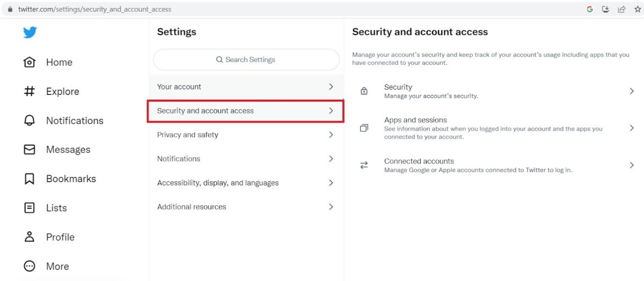Image resolution: width=644 pixels, height=281 pixels.
Task: Click the browser share icon
Action: [x=622, y=9]
